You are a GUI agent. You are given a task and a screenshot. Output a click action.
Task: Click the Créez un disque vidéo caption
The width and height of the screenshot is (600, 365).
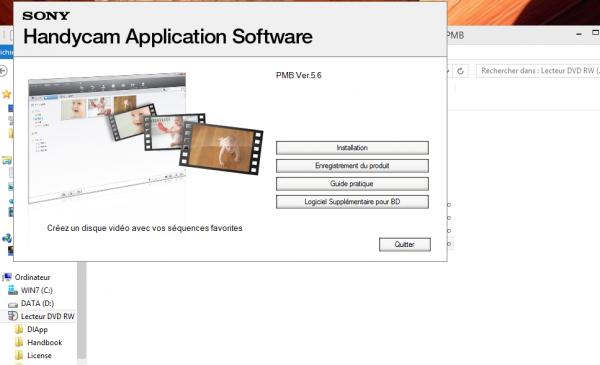tap(144, 228)
